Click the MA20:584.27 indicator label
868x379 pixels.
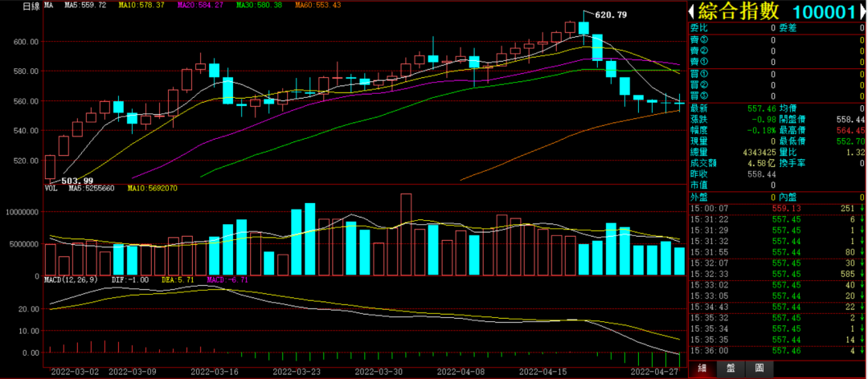200,5
